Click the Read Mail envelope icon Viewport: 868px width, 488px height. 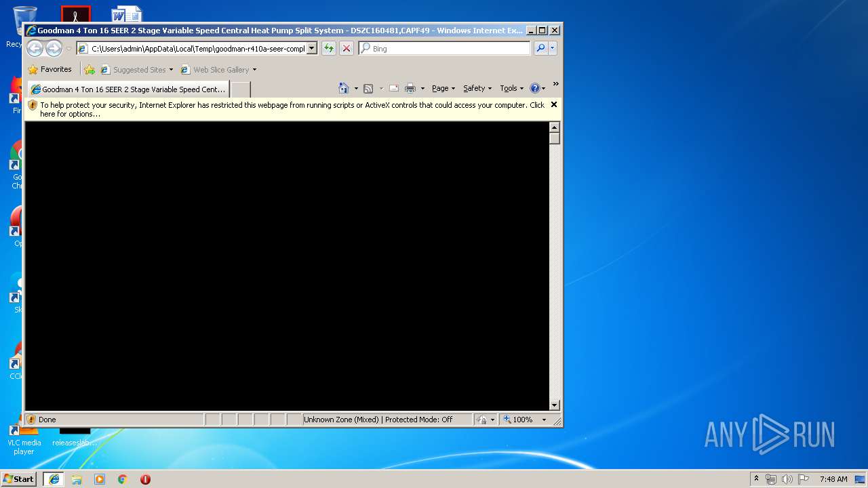point(393,88)
